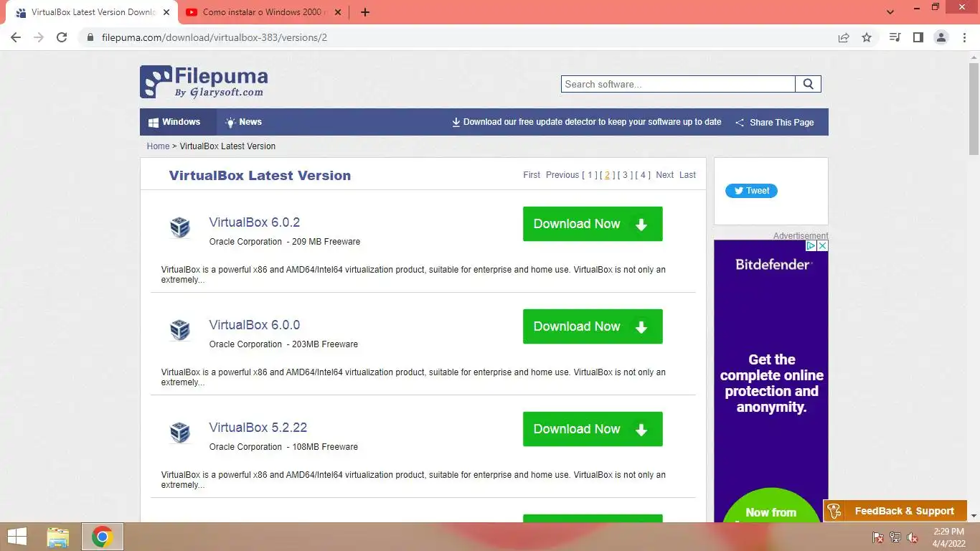980x551 pixels.
Task: Click the VirtualBox 6.0.0 cube icon
Action: tap(180, 330)
